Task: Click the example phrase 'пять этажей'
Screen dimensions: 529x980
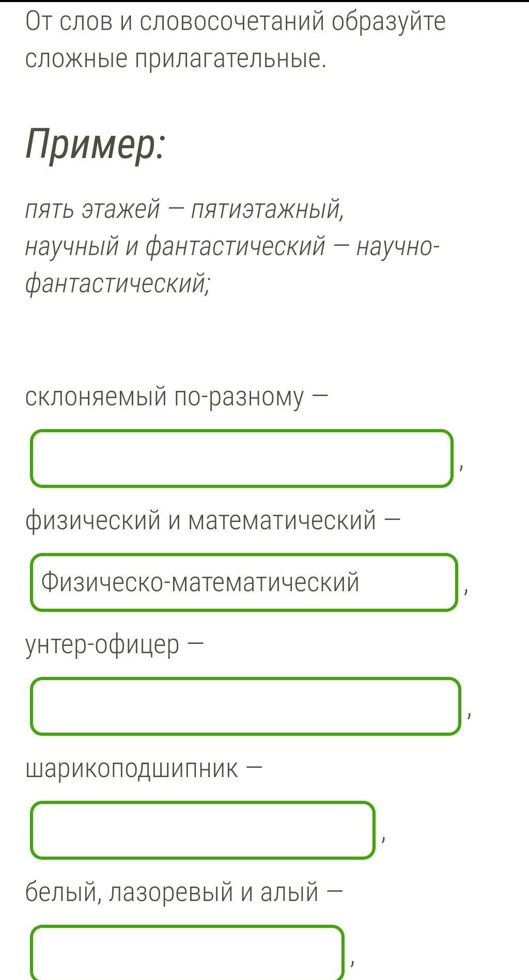Action: point(92,210)
